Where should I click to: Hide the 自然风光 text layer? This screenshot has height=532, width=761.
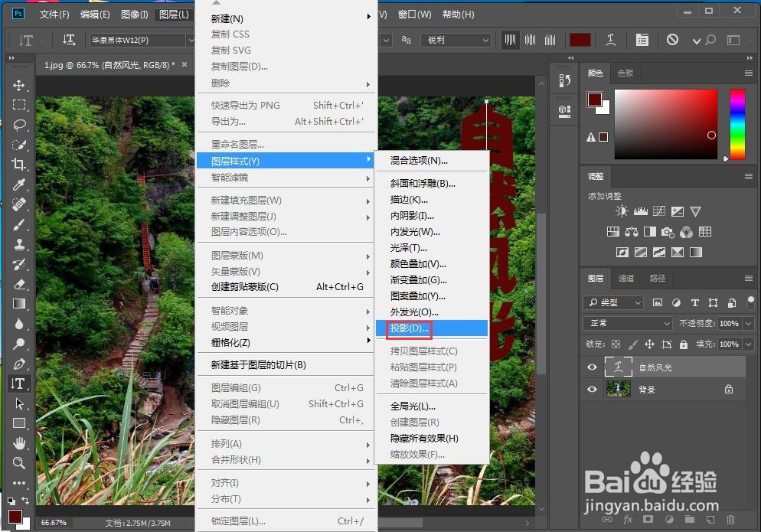point(591,367)
